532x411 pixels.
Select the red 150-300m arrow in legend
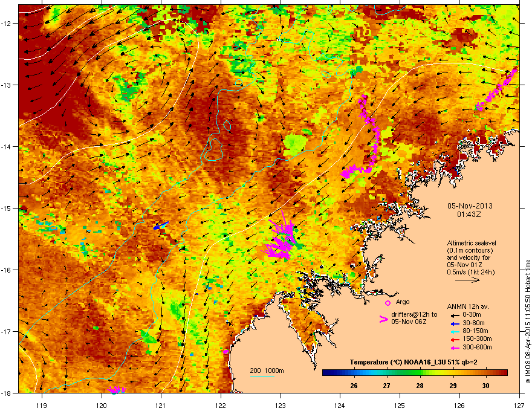[454, 339]
